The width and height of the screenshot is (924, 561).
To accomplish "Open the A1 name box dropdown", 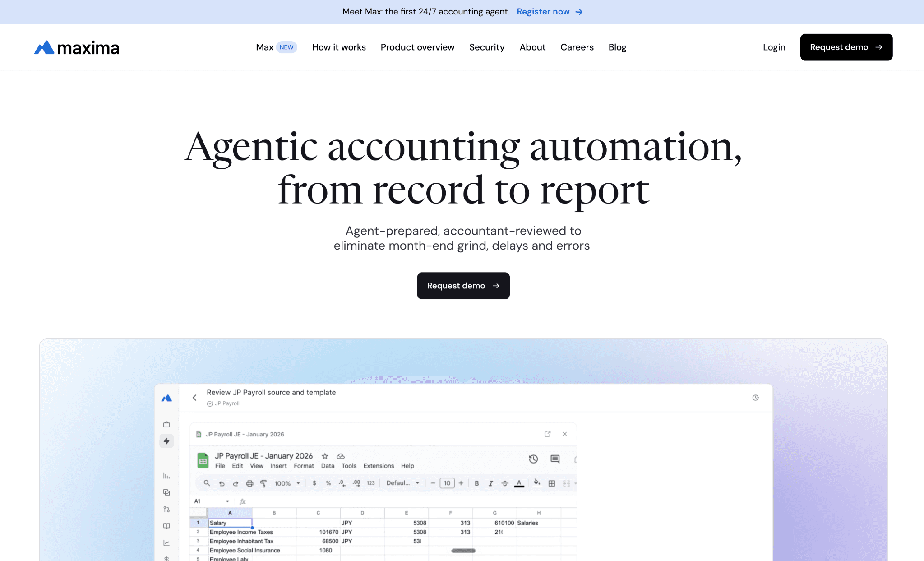I will [227, 501].
